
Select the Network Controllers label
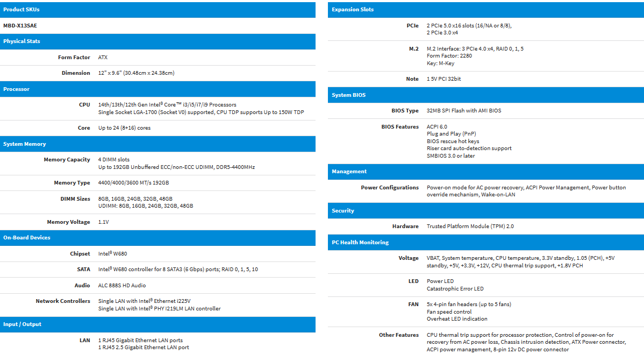pyautogui.click(x=63, y=301)
